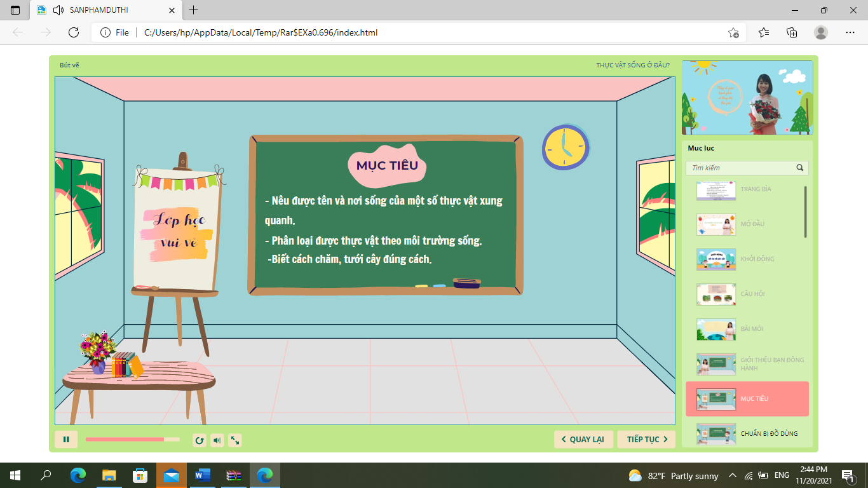Click the slide progress seek bar
The width and height of the screenshot is (868, 488).
coord(132,440)
